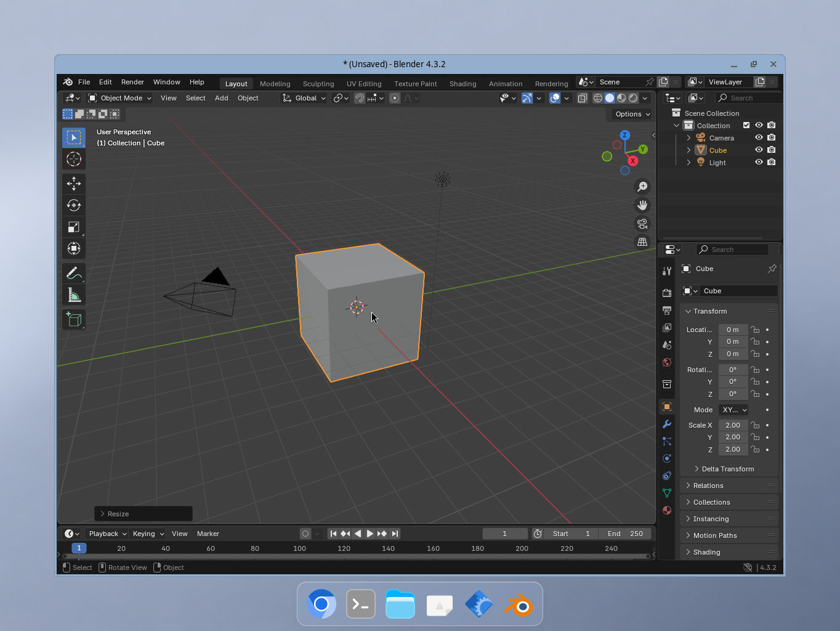Image resolution: width=840 pixels, height=631 pixels.
Task: Open the Playback popover
Action: pos(107,534)
